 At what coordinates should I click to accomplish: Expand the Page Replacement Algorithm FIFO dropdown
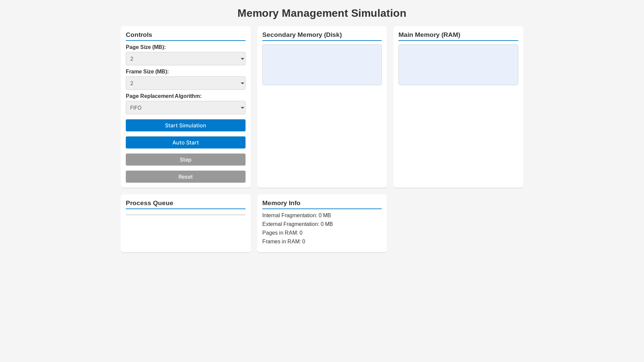tap(185, 108)
